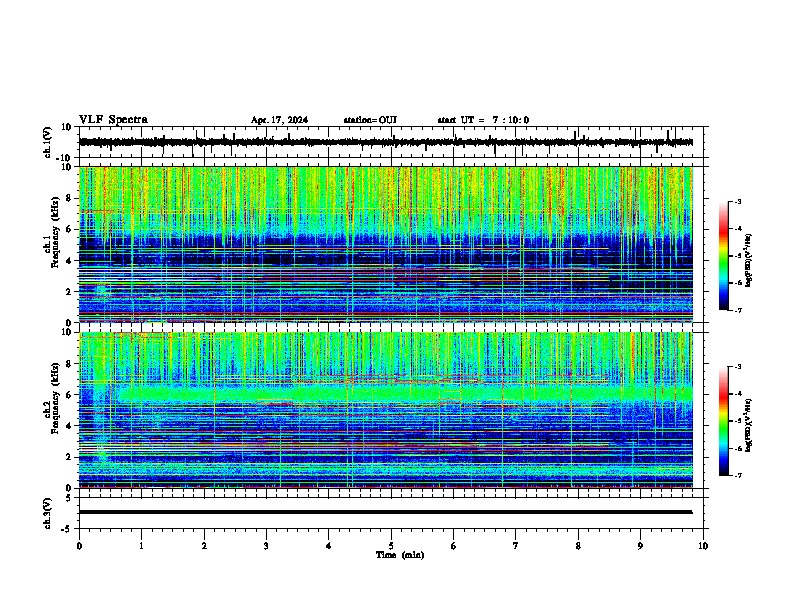Click the flat ch.3 voltage trace
Screen dimensions: 792x612
coord(386,512)
